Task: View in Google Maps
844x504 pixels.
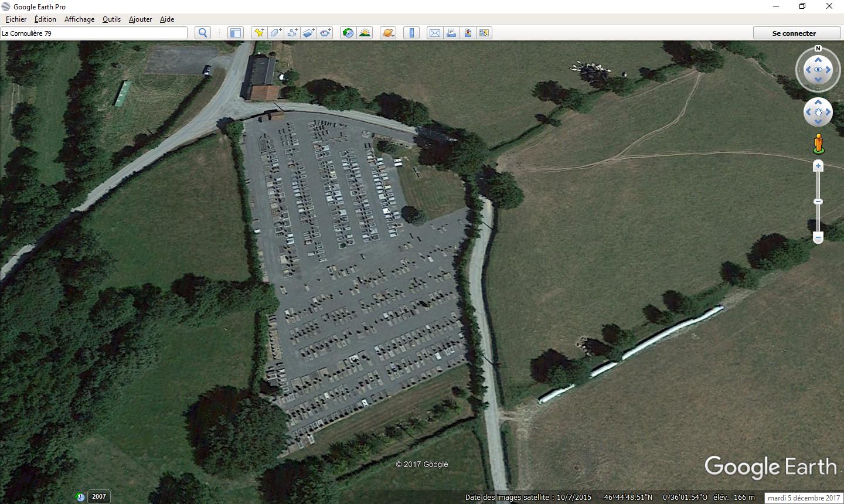Action: click(484, 33)
